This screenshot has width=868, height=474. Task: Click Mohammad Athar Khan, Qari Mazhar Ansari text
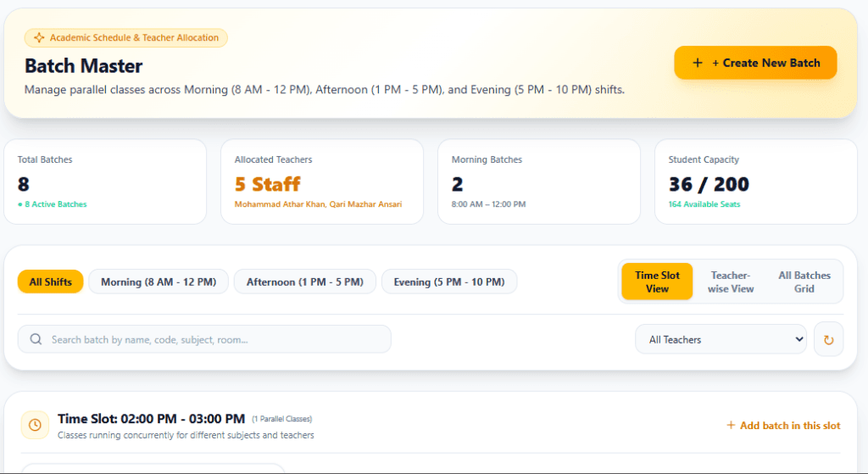click(x=319, y=204)
